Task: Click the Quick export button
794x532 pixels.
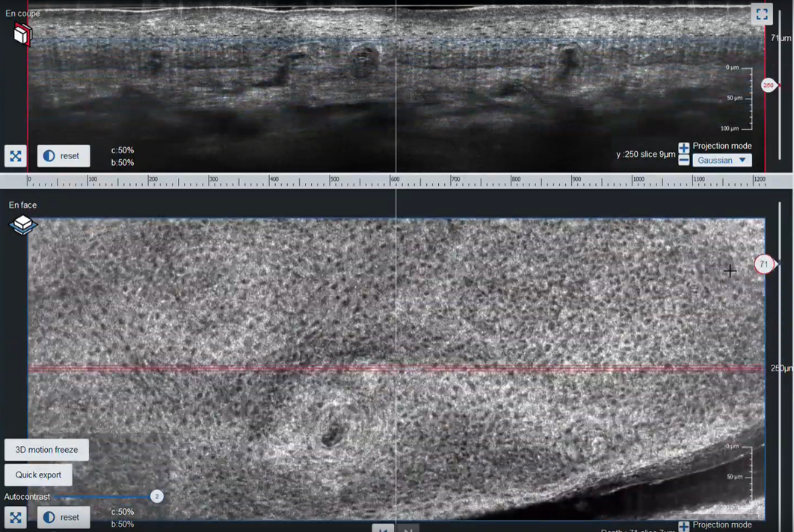Action: [x=38, y=474]
